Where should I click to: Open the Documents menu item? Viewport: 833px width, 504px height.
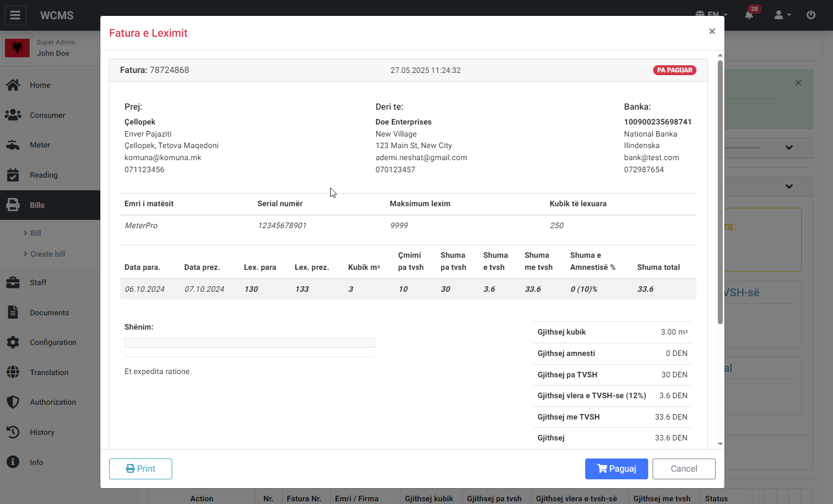pos(50,313)
